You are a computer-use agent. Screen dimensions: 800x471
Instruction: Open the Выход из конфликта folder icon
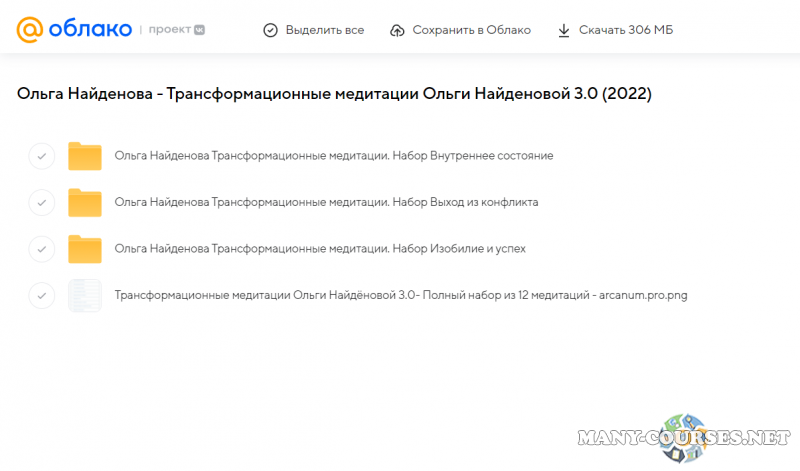click(x=85, y=202)
